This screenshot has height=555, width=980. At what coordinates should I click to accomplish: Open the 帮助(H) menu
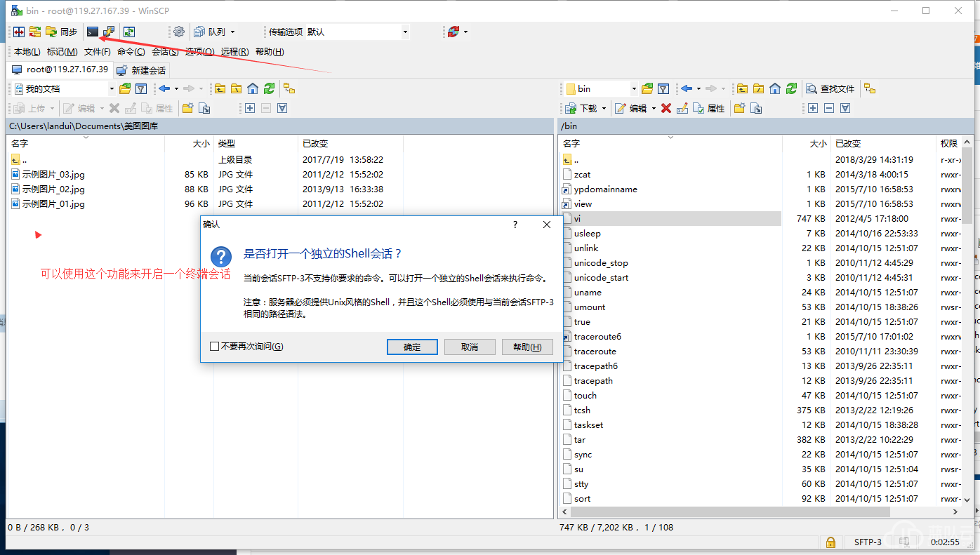pyautogui.click(x=270, y=52)
